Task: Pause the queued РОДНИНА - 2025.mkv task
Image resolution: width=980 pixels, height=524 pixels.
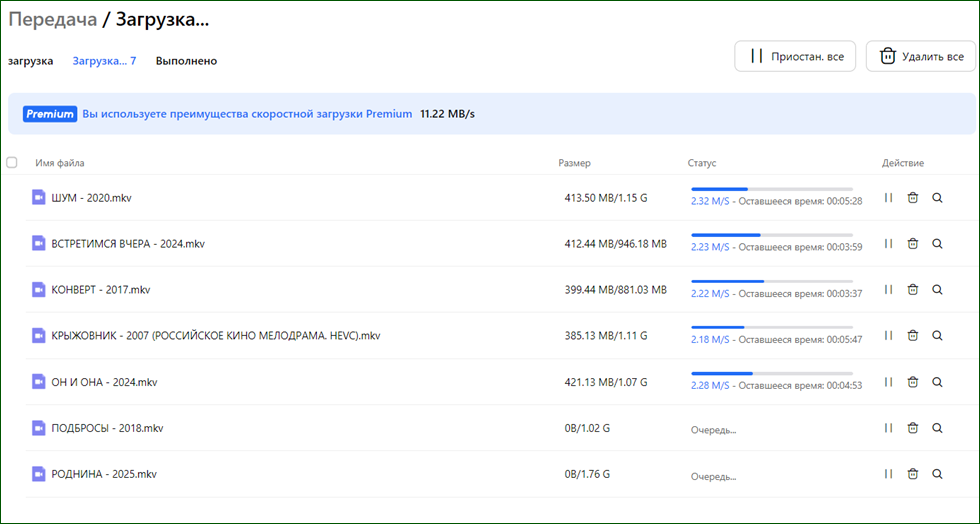Action: pos(888,474)
